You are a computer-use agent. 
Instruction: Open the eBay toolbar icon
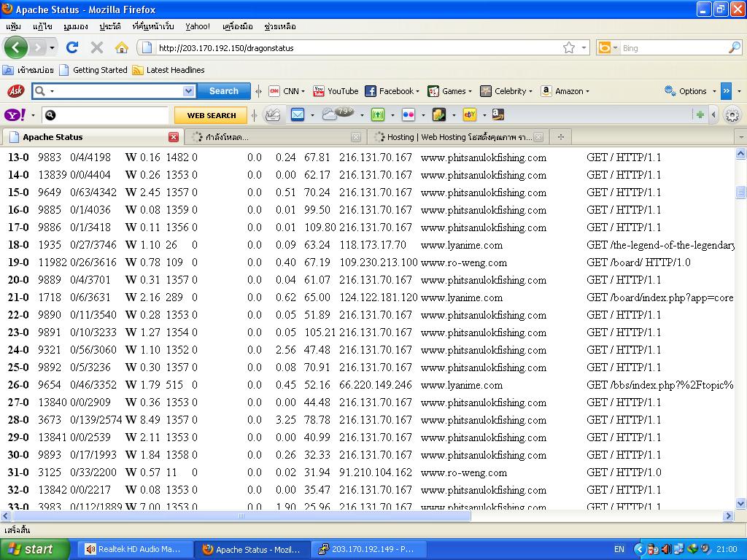(470, 114)
